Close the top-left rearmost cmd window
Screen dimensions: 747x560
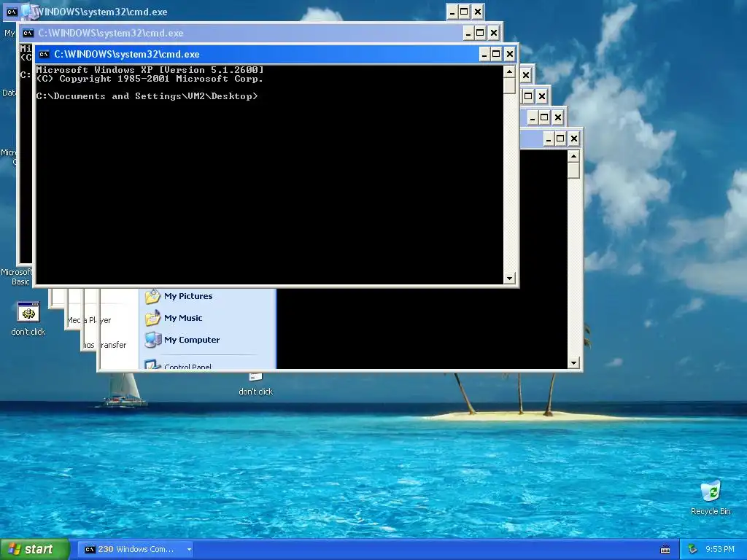point(477,12)
